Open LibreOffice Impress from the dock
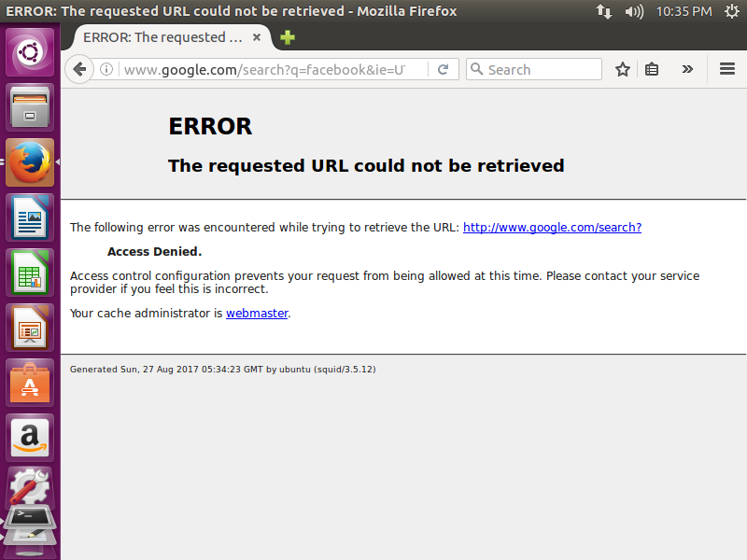Screen dimensions: 747x560 pos(28,327)
